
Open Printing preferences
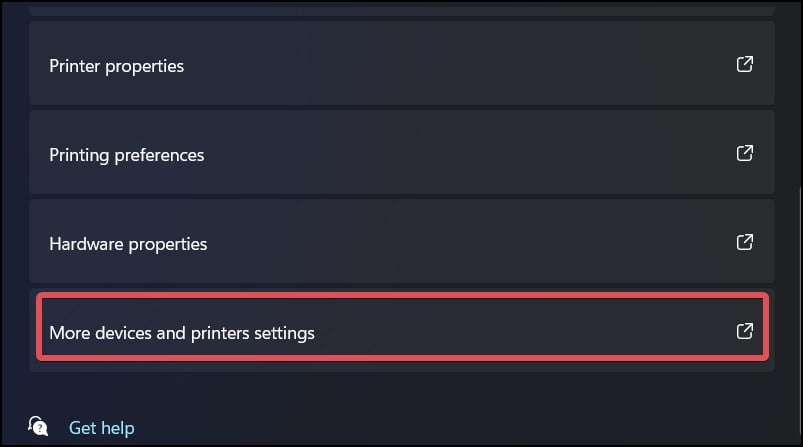[402, 152]
